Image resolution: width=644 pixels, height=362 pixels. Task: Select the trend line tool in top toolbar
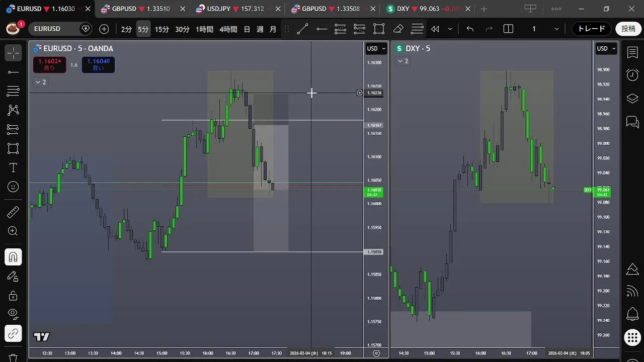click(x=302, y=29)
